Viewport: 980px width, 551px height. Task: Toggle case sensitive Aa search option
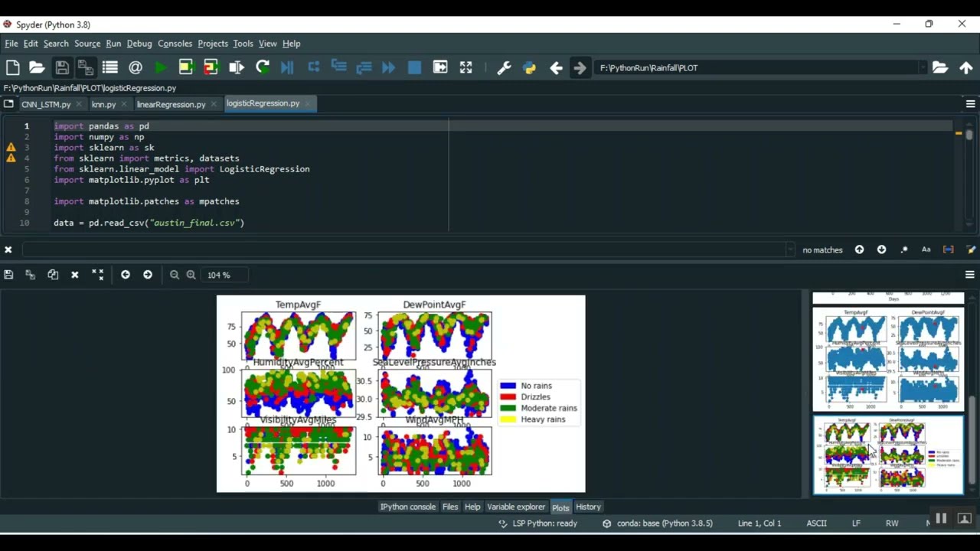[926, 249]
